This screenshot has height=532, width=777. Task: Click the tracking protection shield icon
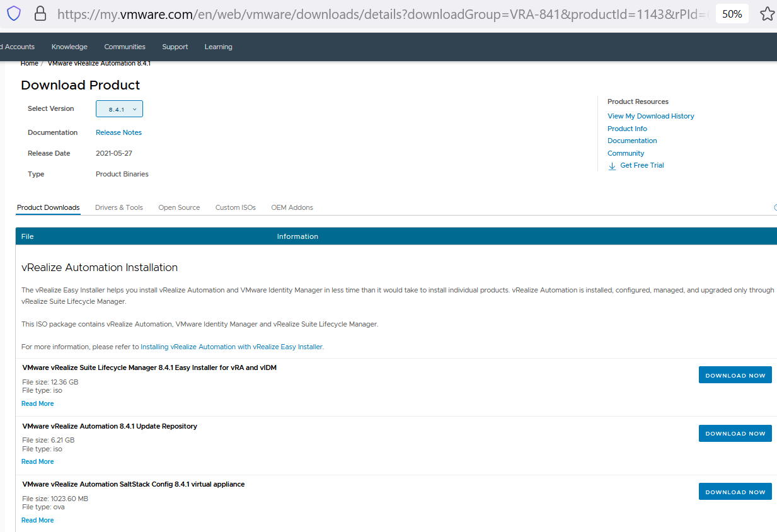(13, 13)
